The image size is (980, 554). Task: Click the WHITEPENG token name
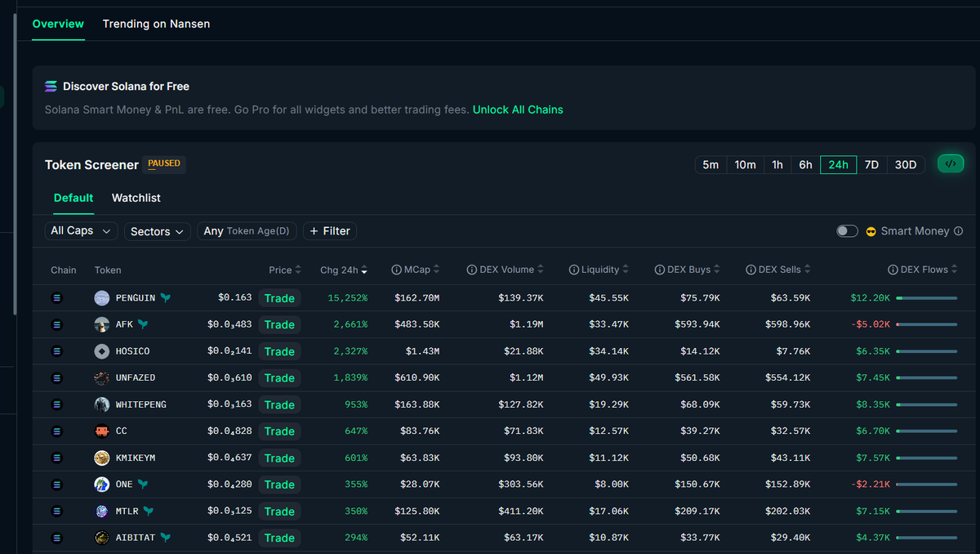coord(141,404)
